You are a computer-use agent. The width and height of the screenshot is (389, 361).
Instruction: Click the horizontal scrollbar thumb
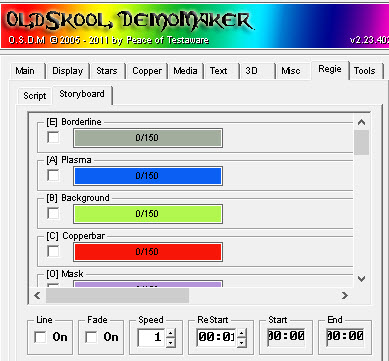click(117, 295)
